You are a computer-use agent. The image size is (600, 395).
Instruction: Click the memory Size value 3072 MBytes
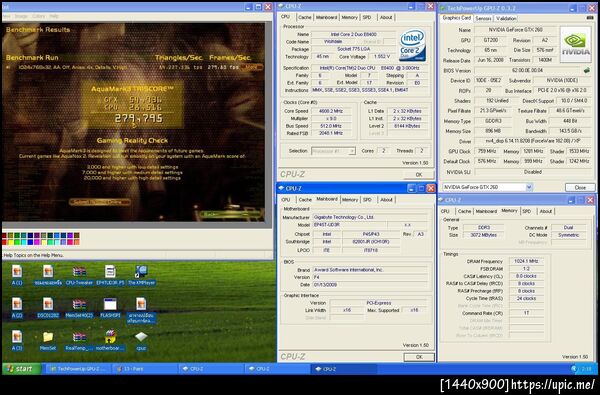[x=483, y=235]
